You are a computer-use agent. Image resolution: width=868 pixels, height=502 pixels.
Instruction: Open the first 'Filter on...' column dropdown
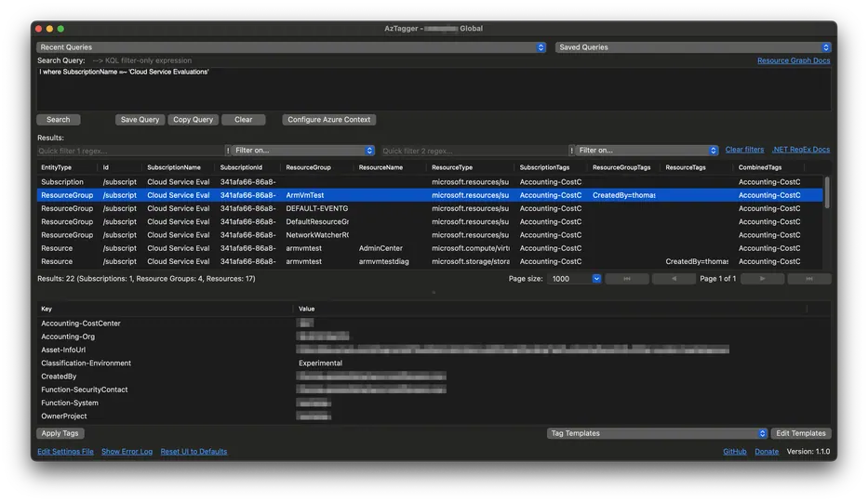[x=302, y=151]
